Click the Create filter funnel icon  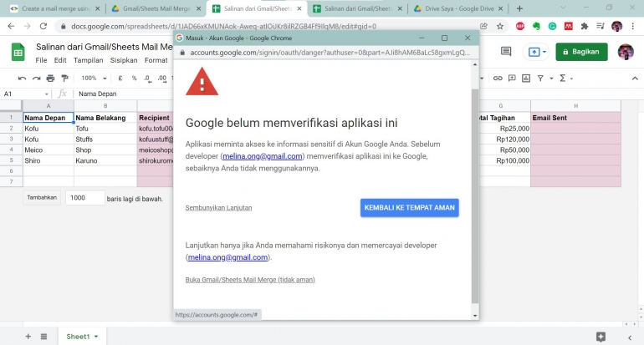[x=540, y=78]
